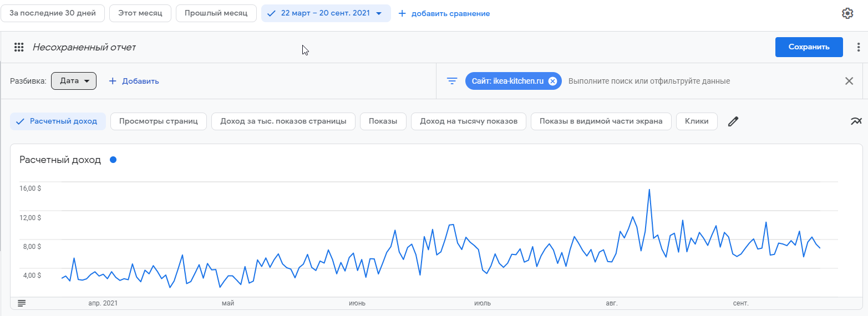Toggle the chart type trend icon
Image resolution: width=868 pixels, height=316 pixels.
pos(856,121)
